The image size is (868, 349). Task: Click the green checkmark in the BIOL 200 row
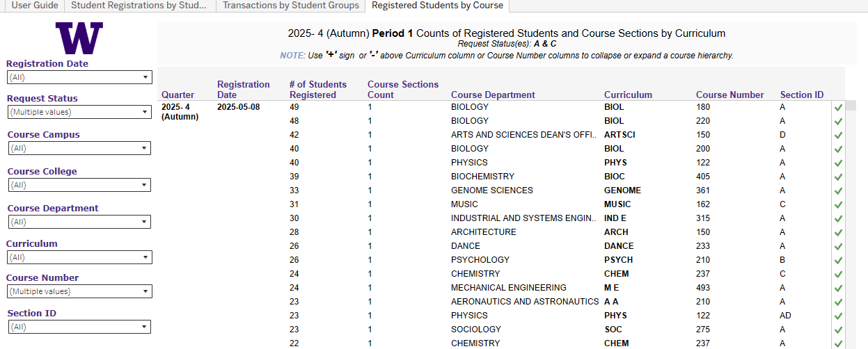[x=838, y=149]
